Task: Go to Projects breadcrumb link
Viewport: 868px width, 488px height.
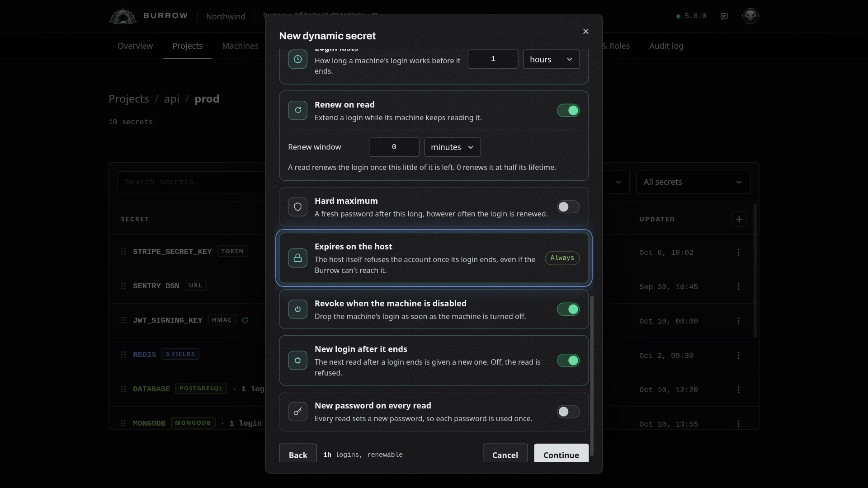Action: [129, 99]
